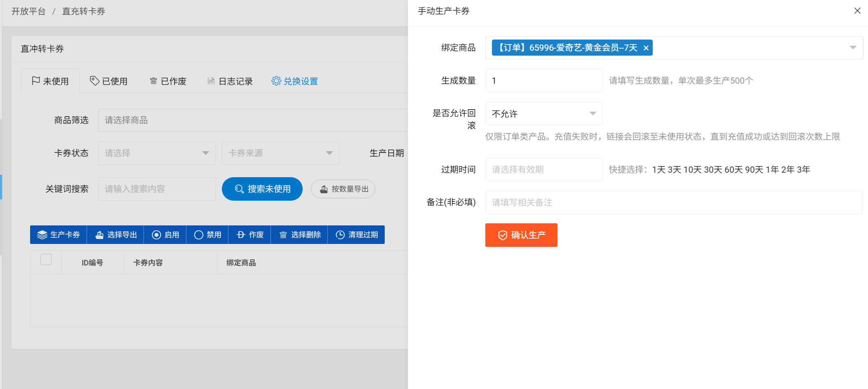868x389 pixels.
Task: Remove the 爱奇艺 product tag
Action: pos(646,48)
